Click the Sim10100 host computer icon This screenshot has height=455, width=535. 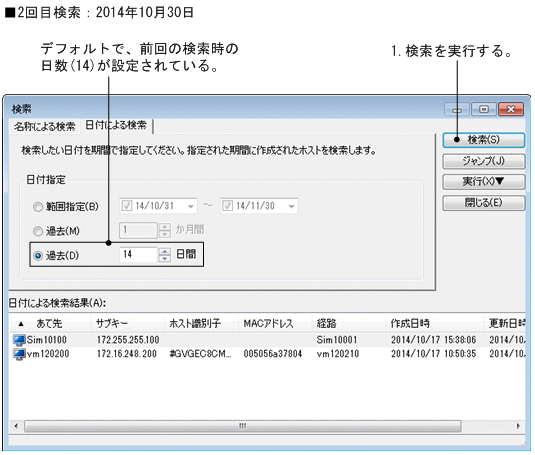click(19, 340)
